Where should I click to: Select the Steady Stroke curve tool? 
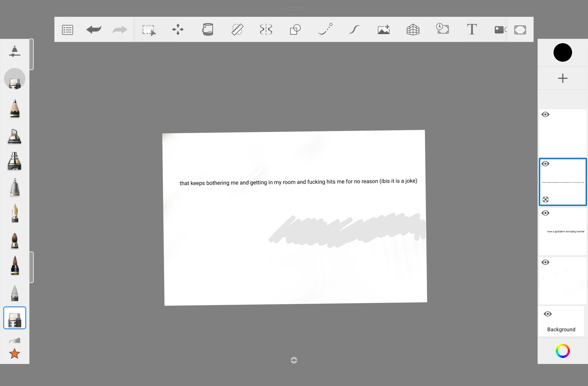tap(354, 29)
